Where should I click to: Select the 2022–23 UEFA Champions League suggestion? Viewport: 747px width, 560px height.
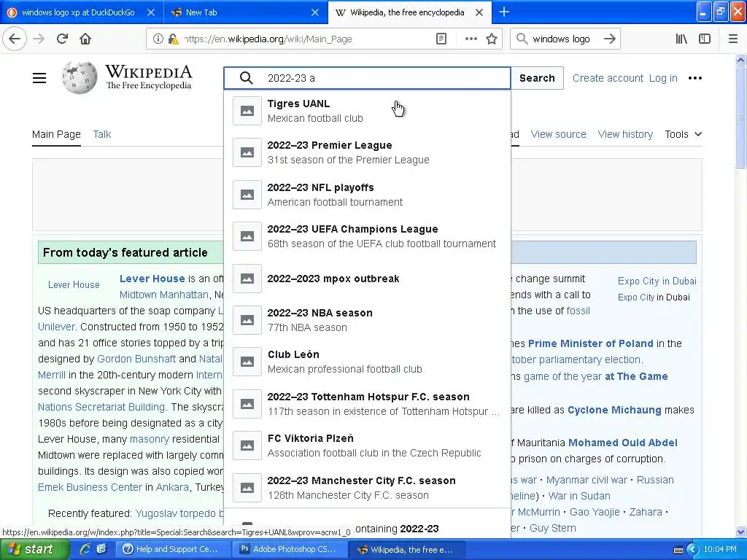367,236
